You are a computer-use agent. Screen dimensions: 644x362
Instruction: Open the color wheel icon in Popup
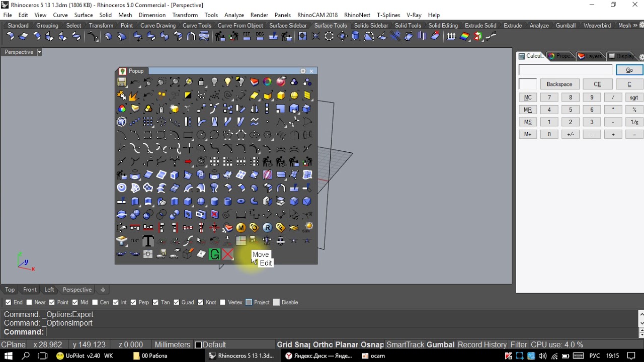coord(268,82)
